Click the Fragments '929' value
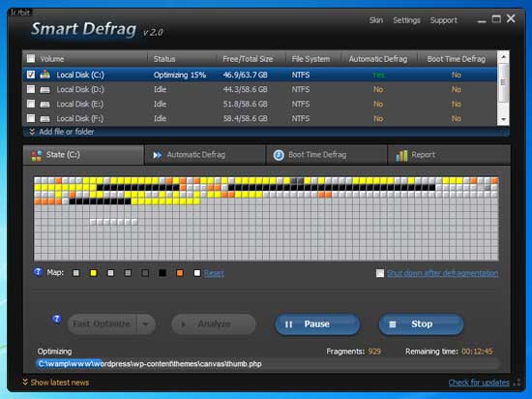Image resolution: width=532 pixels, height=399 pixels. tap(374, 352)
